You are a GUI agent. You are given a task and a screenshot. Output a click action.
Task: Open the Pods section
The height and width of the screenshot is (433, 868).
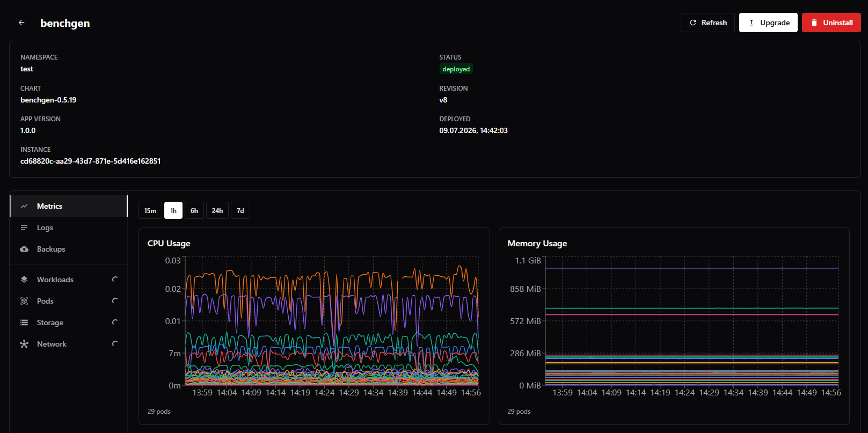pyautogui.click(x=68, y=301)
